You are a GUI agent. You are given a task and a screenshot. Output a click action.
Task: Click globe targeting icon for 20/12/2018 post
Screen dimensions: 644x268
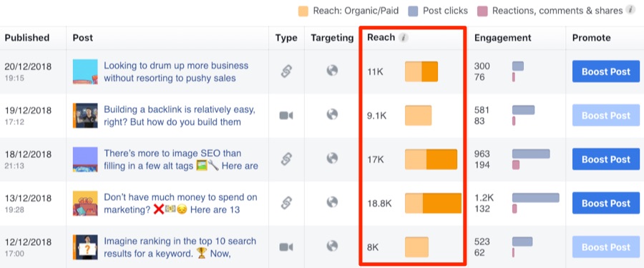tap(332, 71)
